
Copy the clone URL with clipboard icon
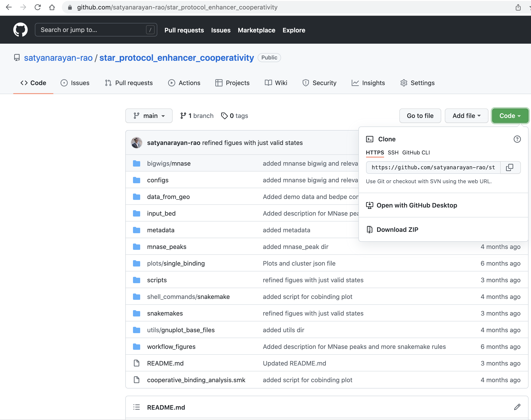[510, 167]
